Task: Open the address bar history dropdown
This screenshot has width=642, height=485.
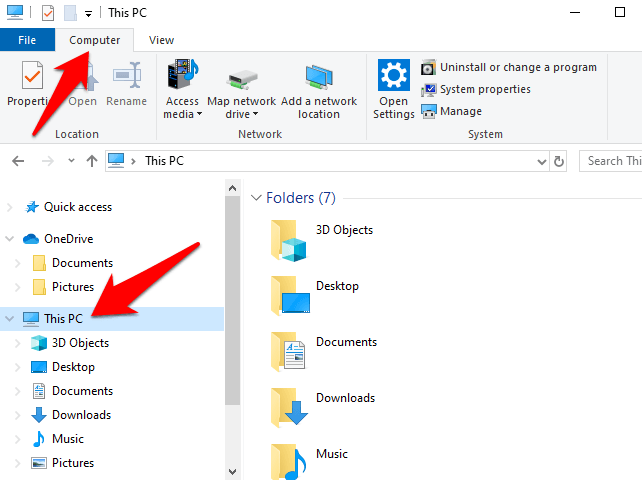Action: 542,162
